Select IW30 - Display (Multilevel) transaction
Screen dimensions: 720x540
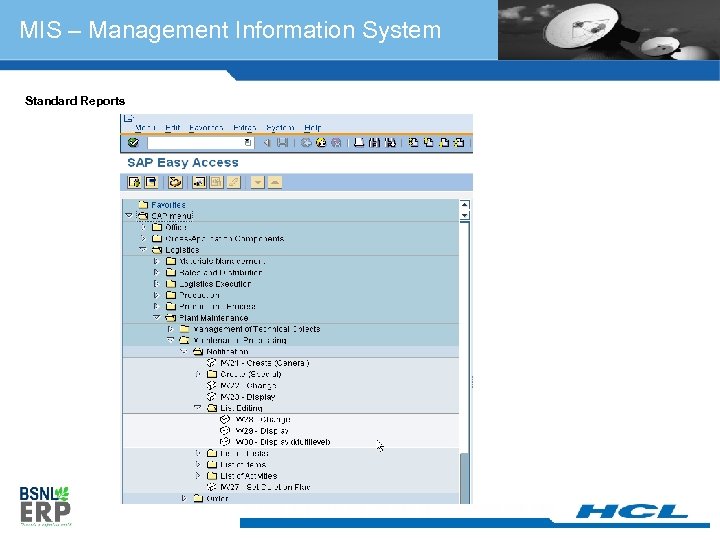[282, 442]
